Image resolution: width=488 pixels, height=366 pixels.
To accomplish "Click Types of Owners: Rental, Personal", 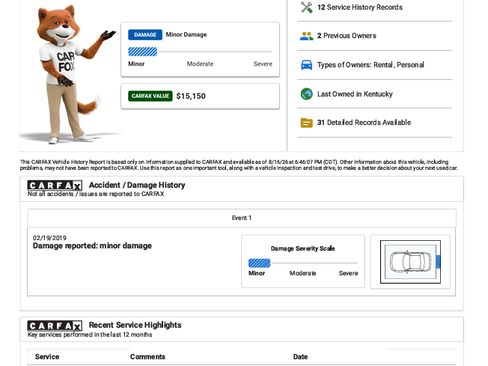I will click(370, 65).
